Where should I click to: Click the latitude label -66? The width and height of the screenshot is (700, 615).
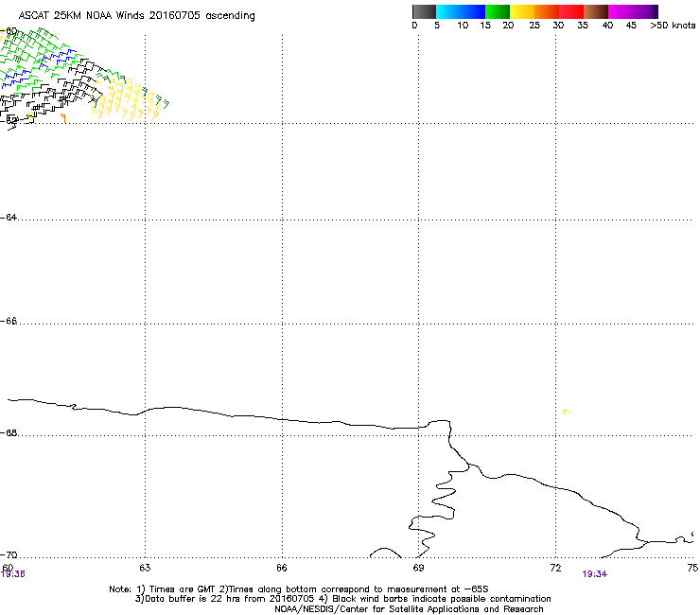tap(9, 321)
